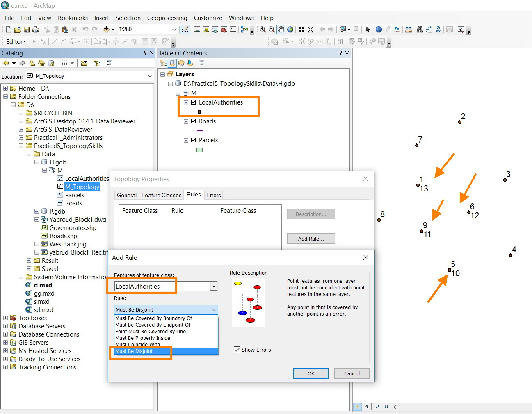Toggle LocalAuthorities layer visibility checkbox

(x=194, y=102)
